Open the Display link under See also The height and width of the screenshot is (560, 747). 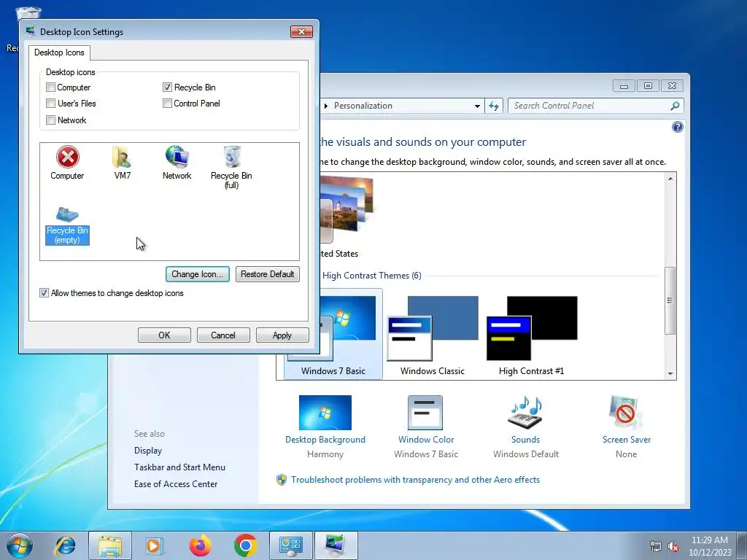148,451
